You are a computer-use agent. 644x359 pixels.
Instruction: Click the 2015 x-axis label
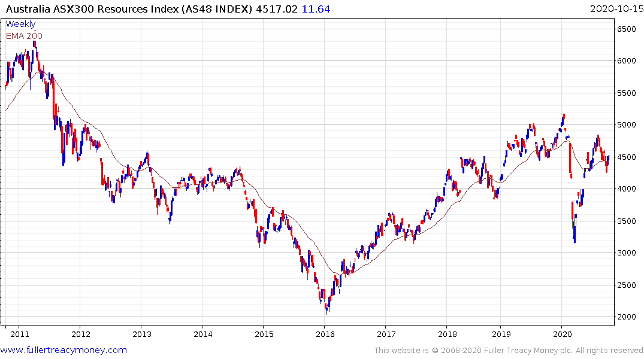264,334
